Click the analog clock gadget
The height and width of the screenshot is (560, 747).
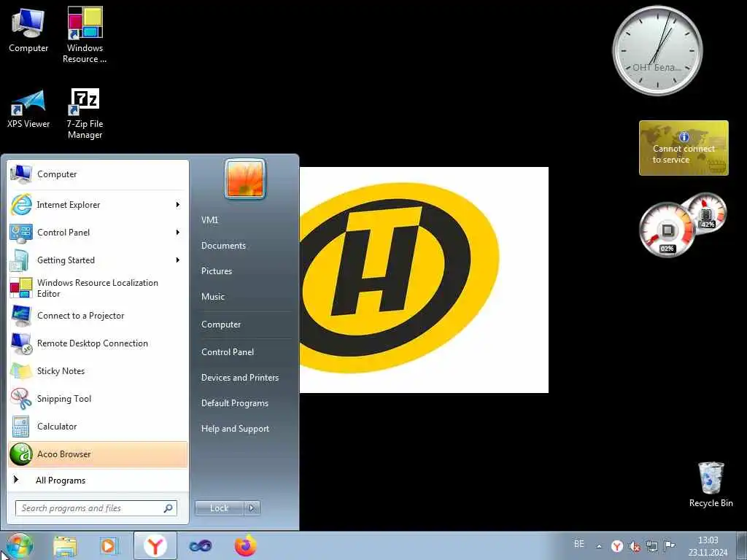point(657,50)
